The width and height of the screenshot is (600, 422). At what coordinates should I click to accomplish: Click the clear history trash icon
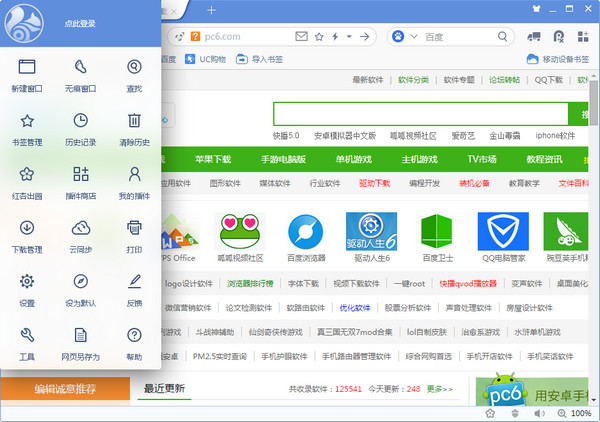click(134, 121)
